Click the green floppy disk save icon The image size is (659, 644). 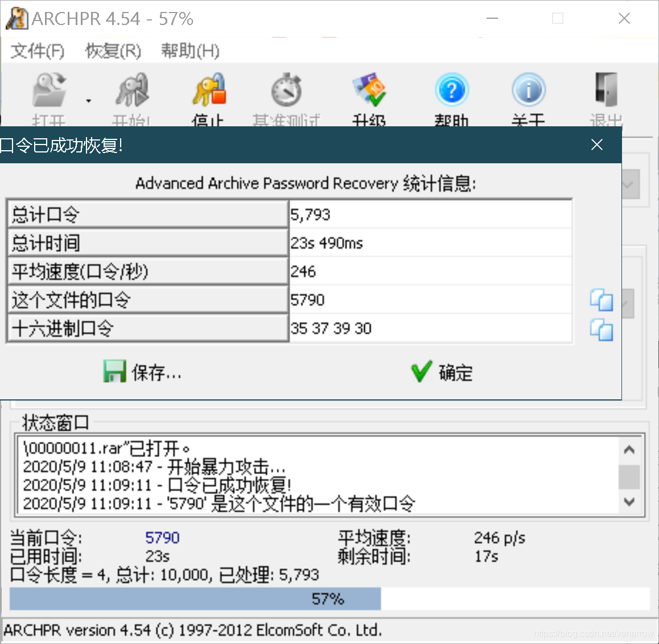pyautogui.click(x=114, y=371)
